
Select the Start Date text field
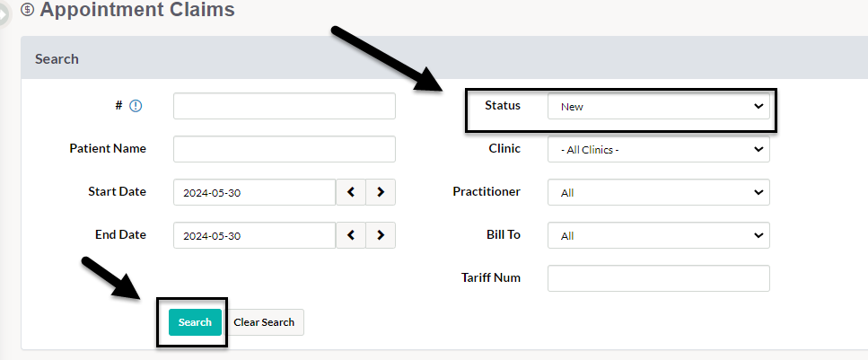pos(255,192)
